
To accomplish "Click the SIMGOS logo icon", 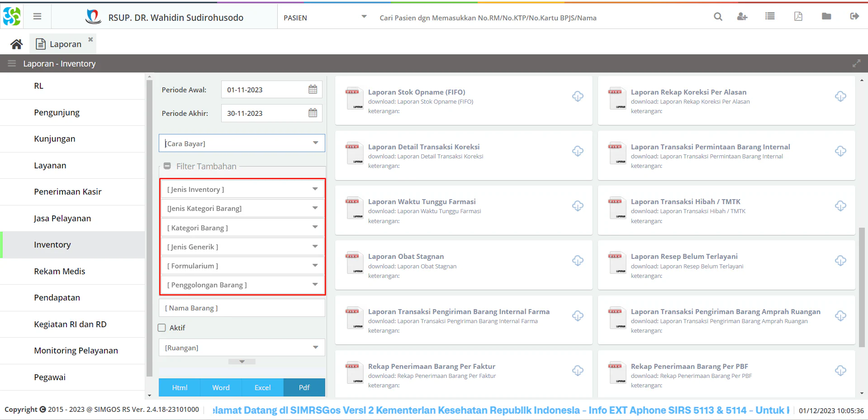I will pos(12,16).
